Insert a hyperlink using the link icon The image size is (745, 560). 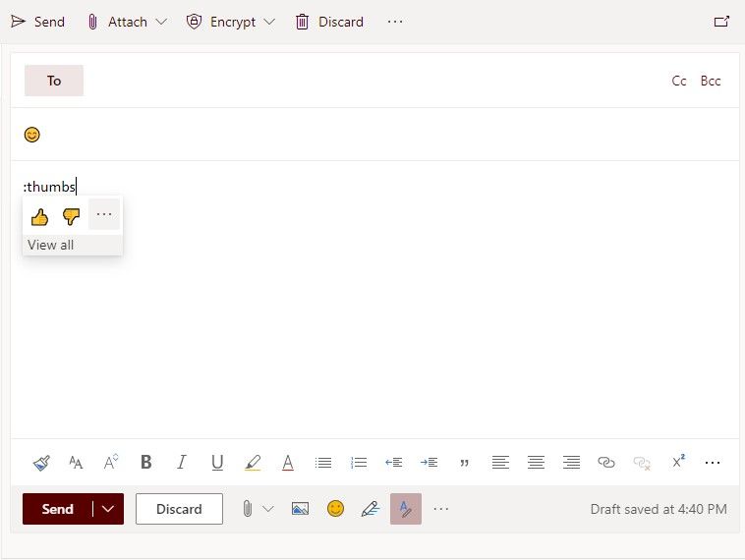pyautogui.click(x=606, y=462)
